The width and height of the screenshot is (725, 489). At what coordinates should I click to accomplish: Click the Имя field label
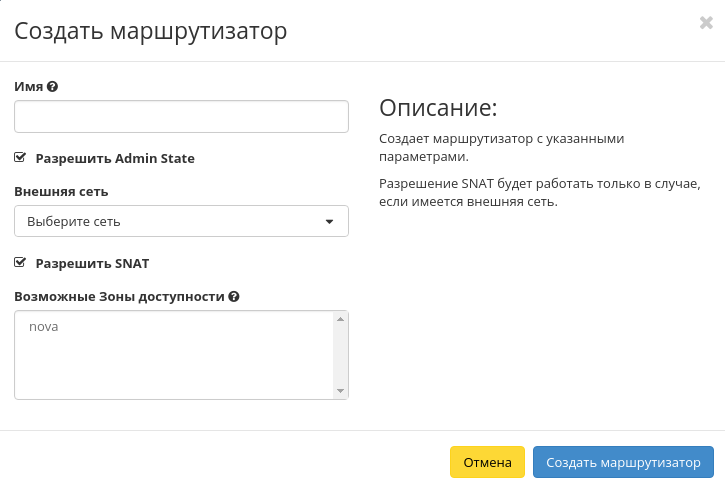[29, 86]
